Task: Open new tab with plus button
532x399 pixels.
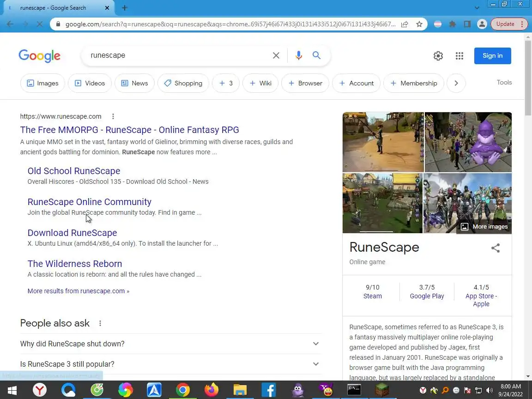Action: 125,8
